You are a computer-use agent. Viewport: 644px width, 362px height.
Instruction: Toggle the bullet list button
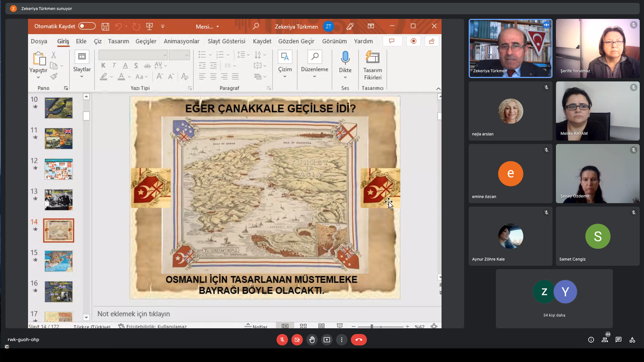point(202,54)
